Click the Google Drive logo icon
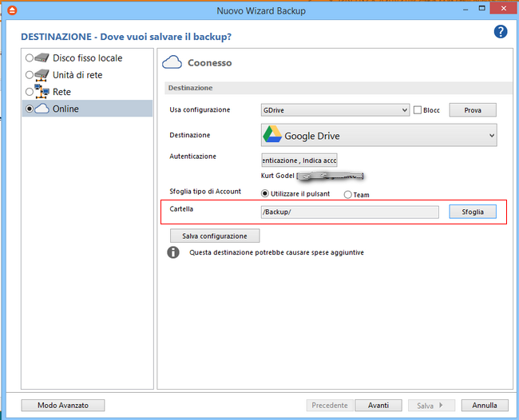Screen dimensions: 519x420 (272, 136)
